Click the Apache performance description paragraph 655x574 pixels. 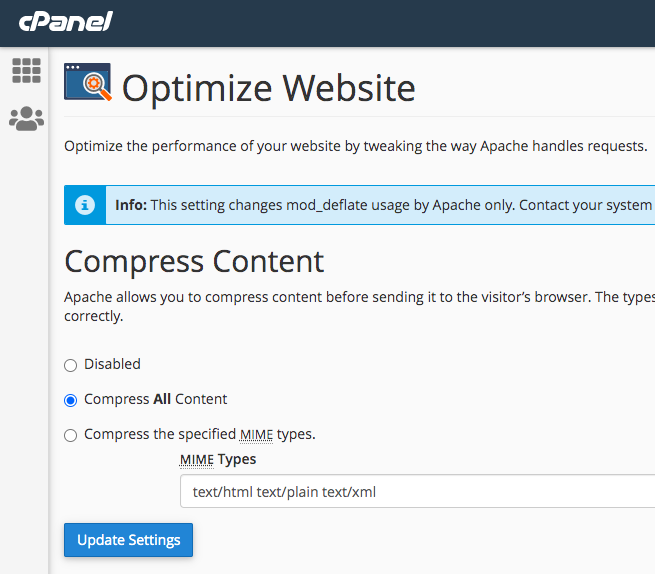click(x=355, y=146)
